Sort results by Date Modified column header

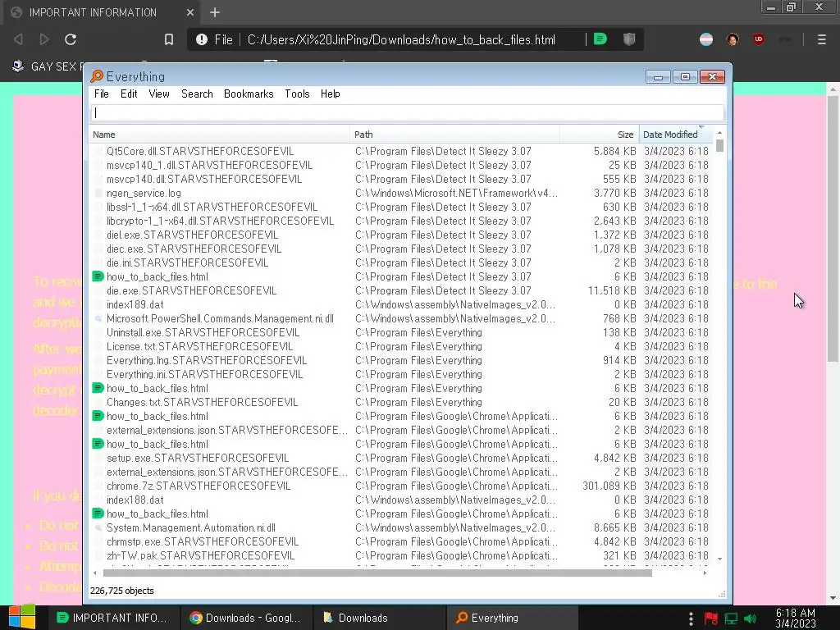pyautogui.click(x=676, y=135)
